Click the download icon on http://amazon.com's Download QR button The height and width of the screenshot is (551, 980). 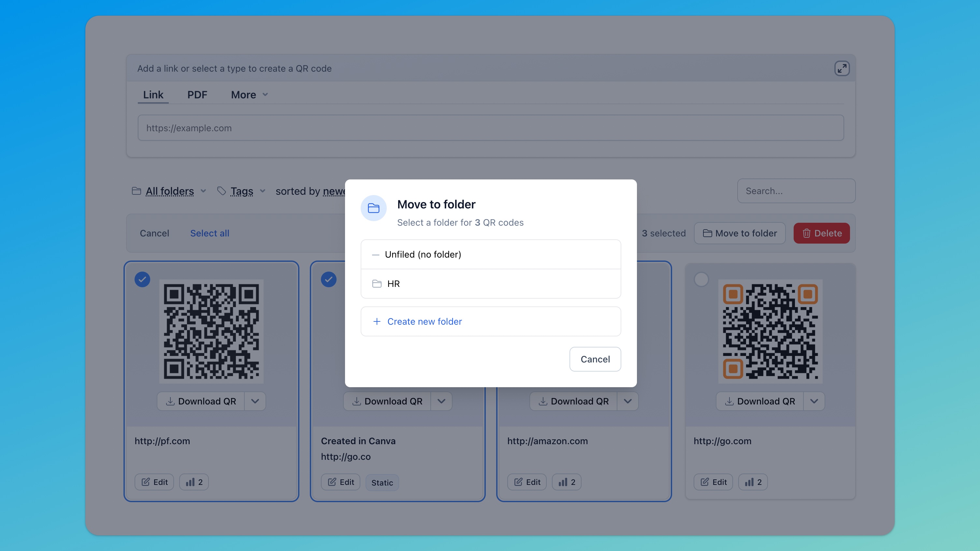542,401
